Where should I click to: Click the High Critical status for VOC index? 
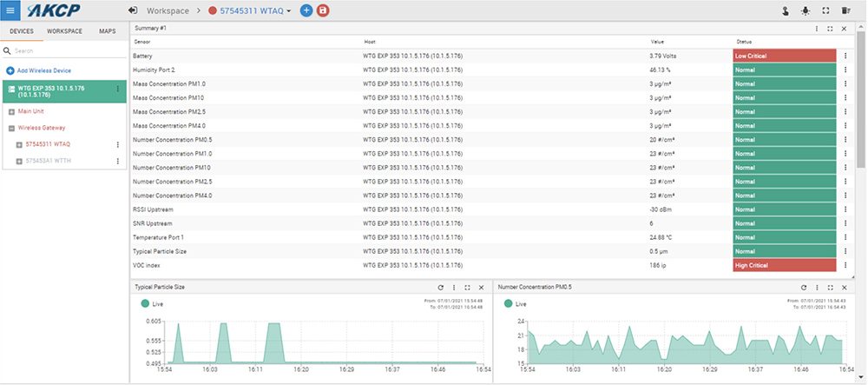click(784, 265)
